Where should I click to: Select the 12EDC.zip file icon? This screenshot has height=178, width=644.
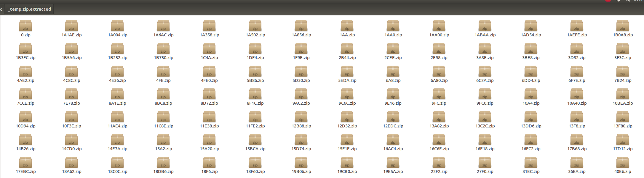click(393, 117)
